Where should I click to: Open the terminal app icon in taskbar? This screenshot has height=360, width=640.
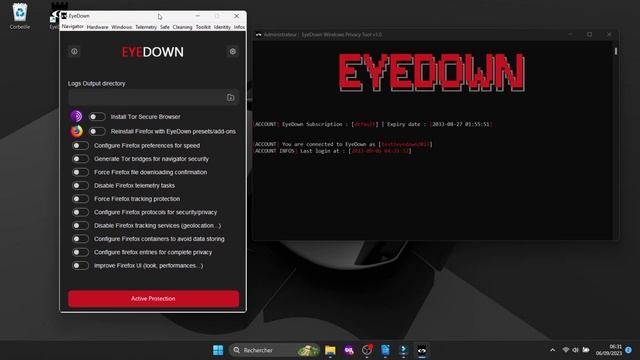click(x=403, y=350)
